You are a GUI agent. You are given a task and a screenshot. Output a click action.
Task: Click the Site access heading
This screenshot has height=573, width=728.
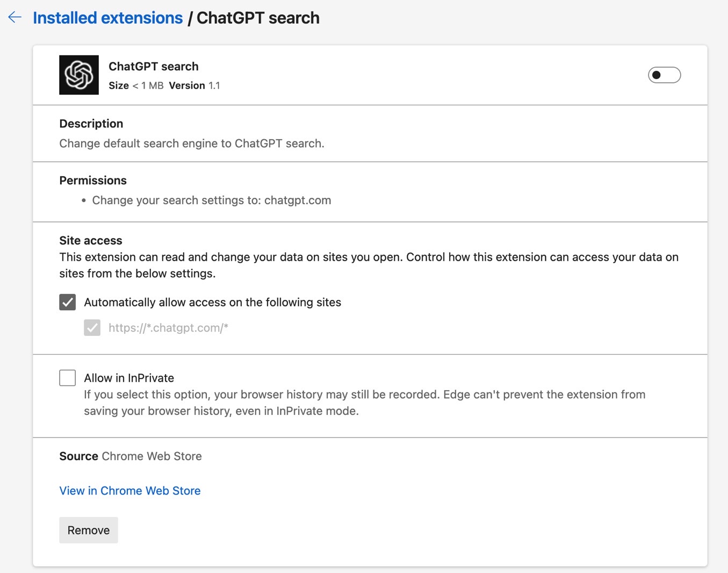(91, 240)
